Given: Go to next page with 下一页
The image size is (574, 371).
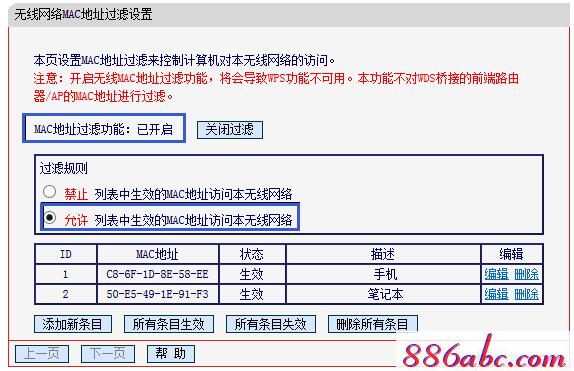Looking at the screenshot, I should coord(108,354).
